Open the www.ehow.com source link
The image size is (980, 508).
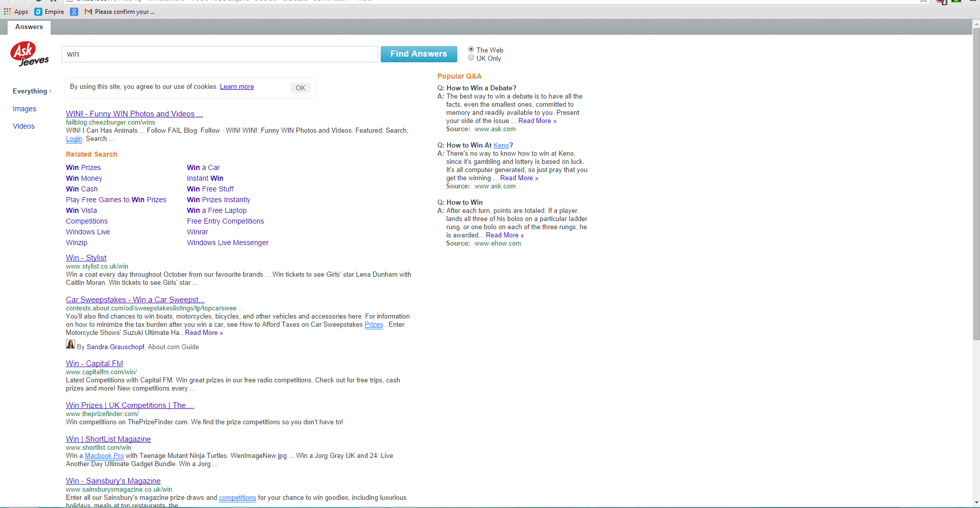498,244
